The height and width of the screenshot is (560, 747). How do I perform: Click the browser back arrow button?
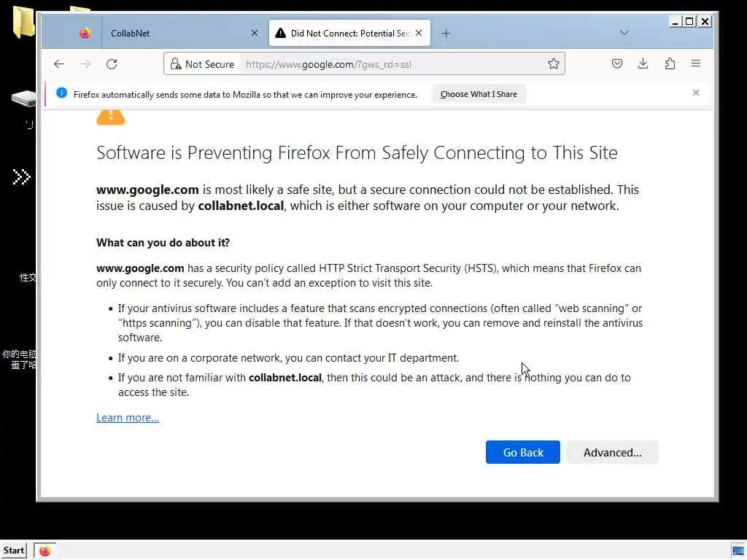tap(59, 64)
